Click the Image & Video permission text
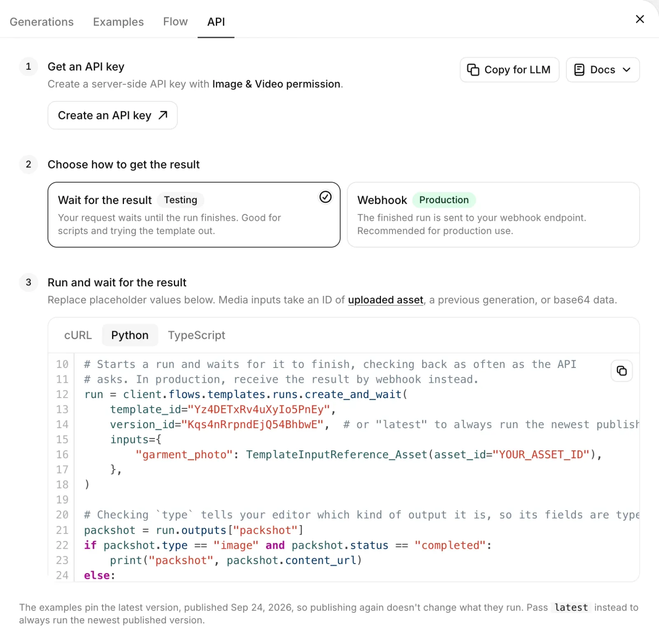659x644 pixels. click(x=276, y=84)
